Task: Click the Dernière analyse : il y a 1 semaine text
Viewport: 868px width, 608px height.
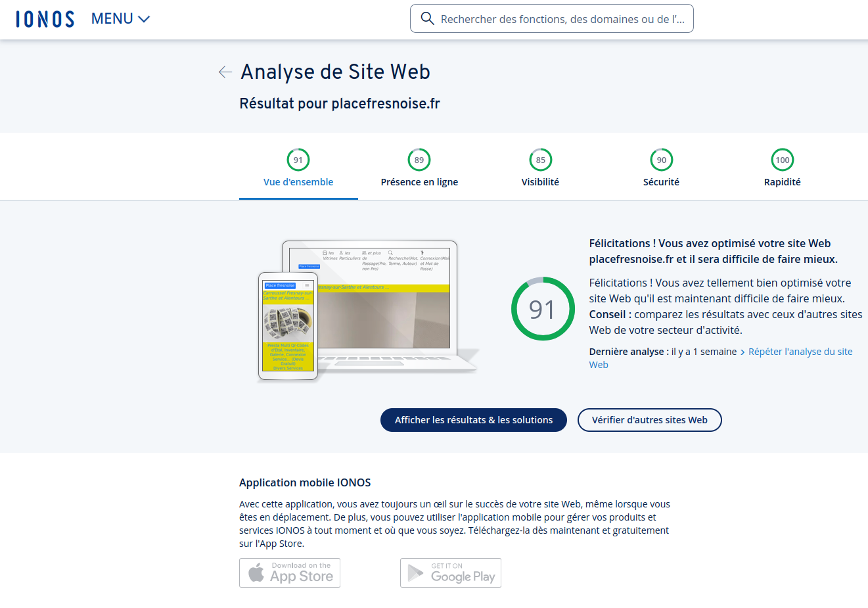Action: click(663, 352)
